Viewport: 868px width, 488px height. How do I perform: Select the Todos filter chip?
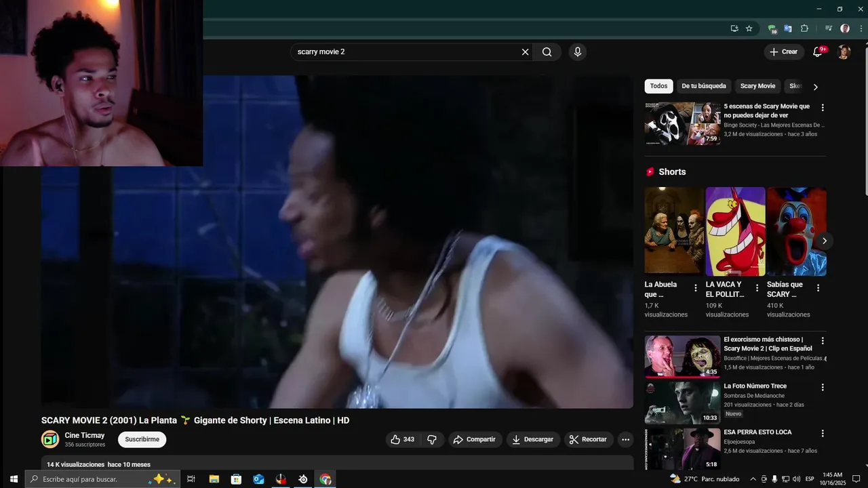[x=658, y=86]
